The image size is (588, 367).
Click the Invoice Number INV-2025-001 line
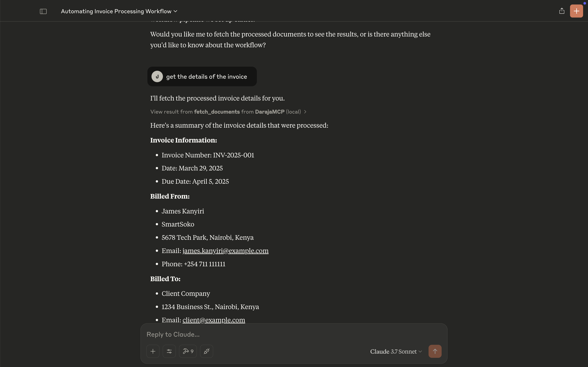tap(208, 155)
